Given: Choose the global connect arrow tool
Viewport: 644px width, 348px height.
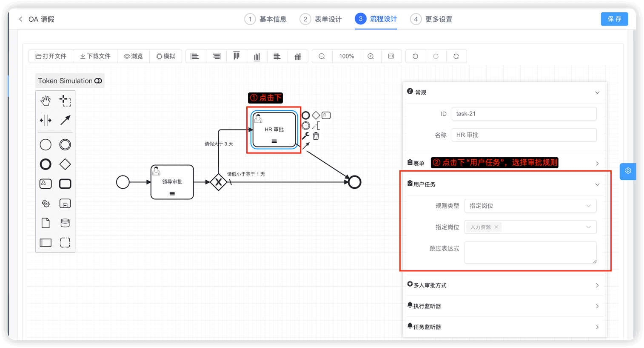Looking at the screenshot, I should (65, 121).
